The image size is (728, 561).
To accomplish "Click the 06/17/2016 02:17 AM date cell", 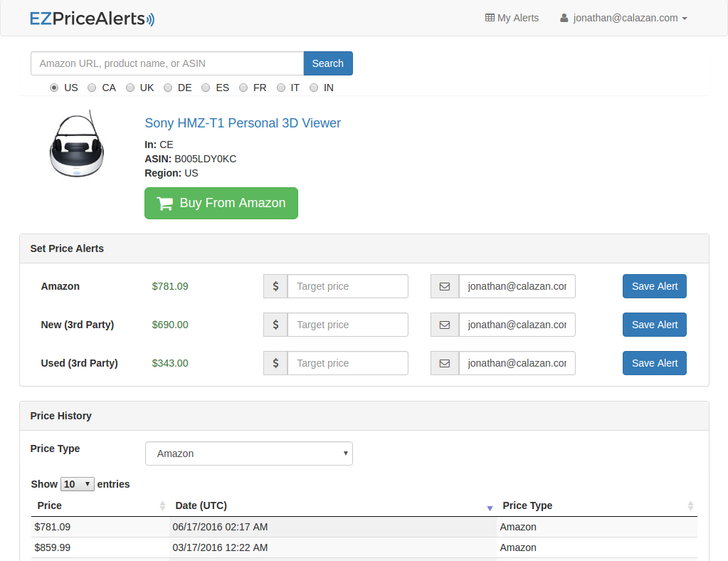I will point(333,527).
